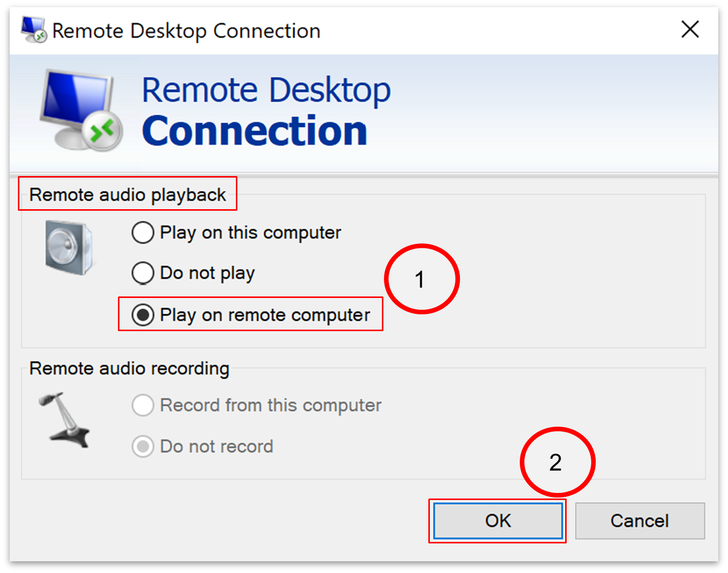
Task: Choose the "Do not play" radio button
Action: [x=143, y=273]
